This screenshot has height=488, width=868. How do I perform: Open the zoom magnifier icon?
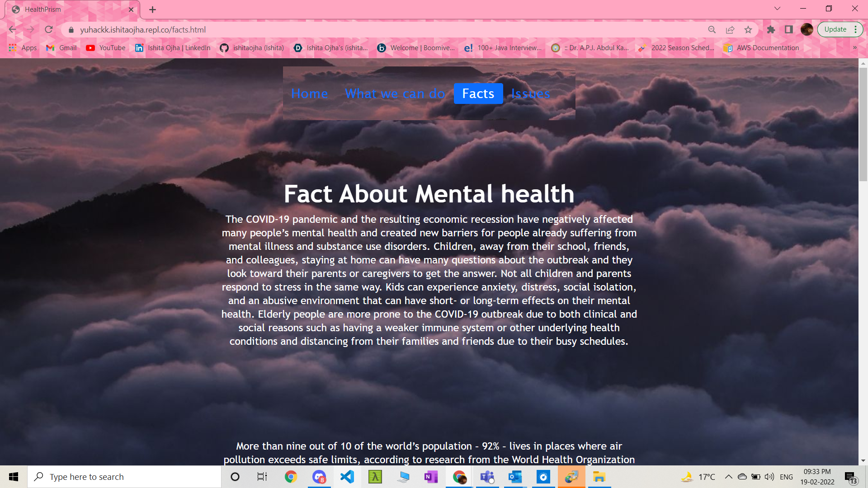(712, 30)
